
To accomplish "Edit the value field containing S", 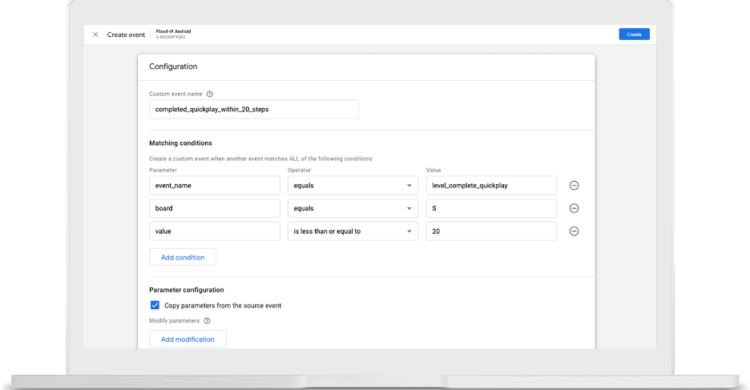I will 491,208.
